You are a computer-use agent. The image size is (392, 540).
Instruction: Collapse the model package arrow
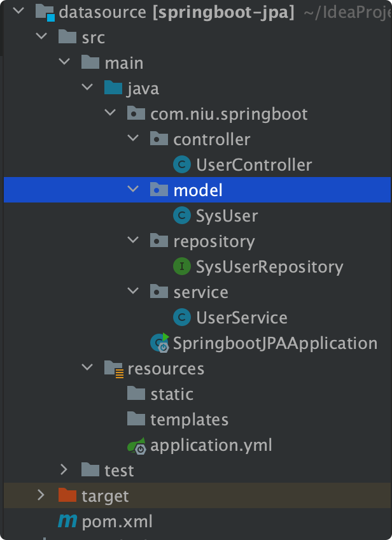(133, 190)
